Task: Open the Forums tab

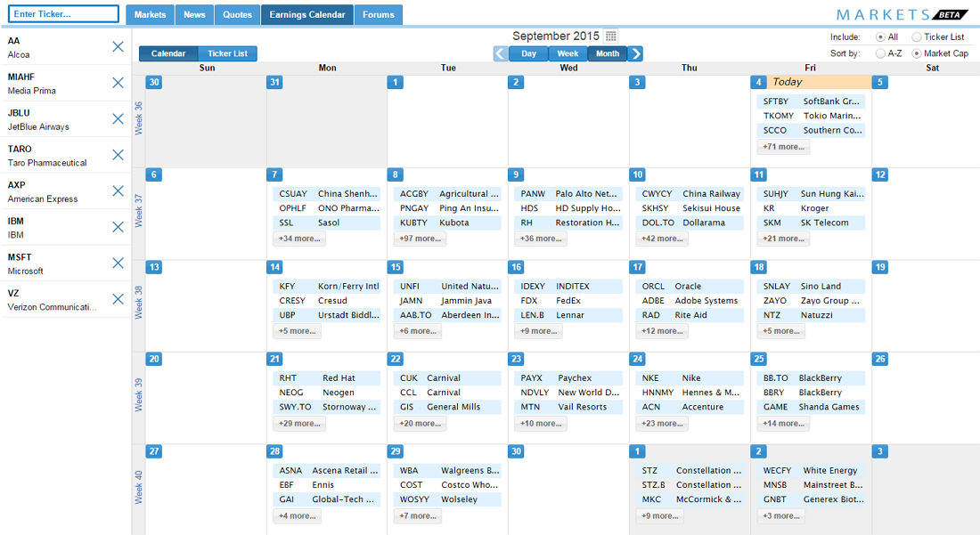Action: coord(378,14)
